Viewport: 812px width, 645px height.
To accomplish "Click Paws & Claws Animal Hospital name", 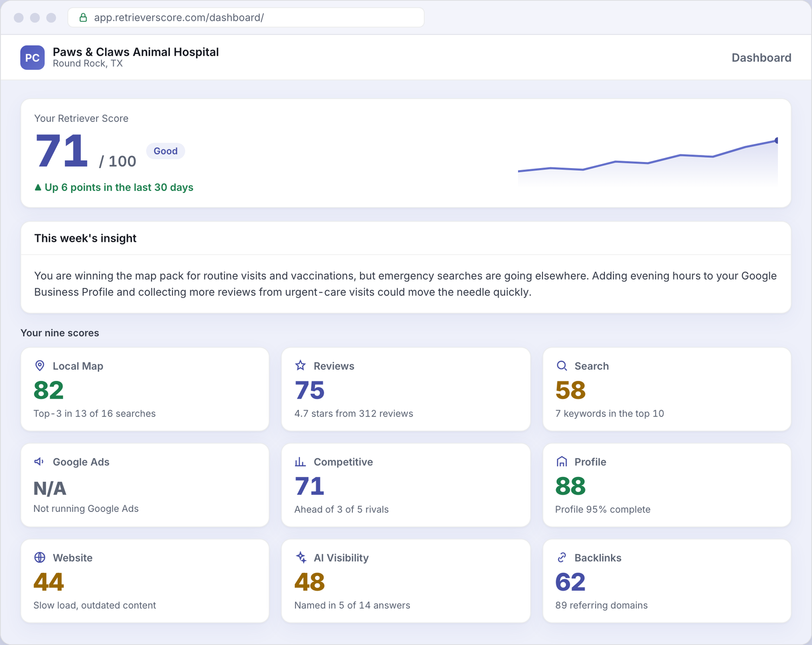I will 136,52.
